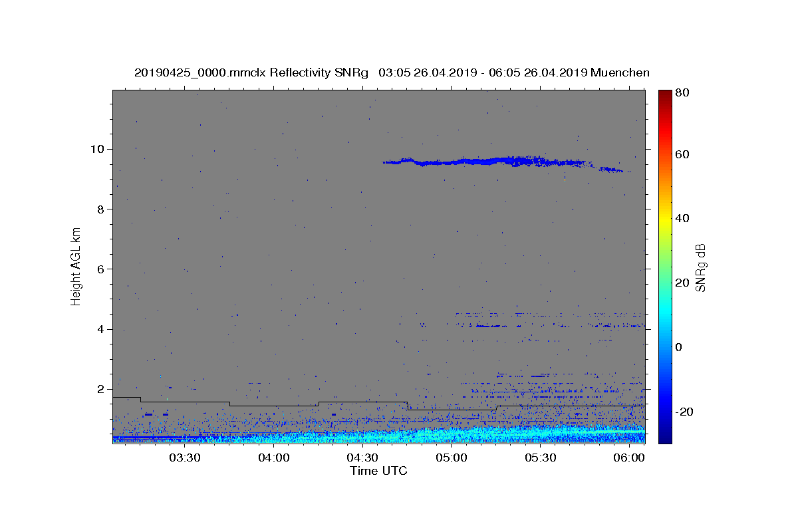Click the colorbar value -20
Screen dimensions: 798x532
[x=685, y=412]
